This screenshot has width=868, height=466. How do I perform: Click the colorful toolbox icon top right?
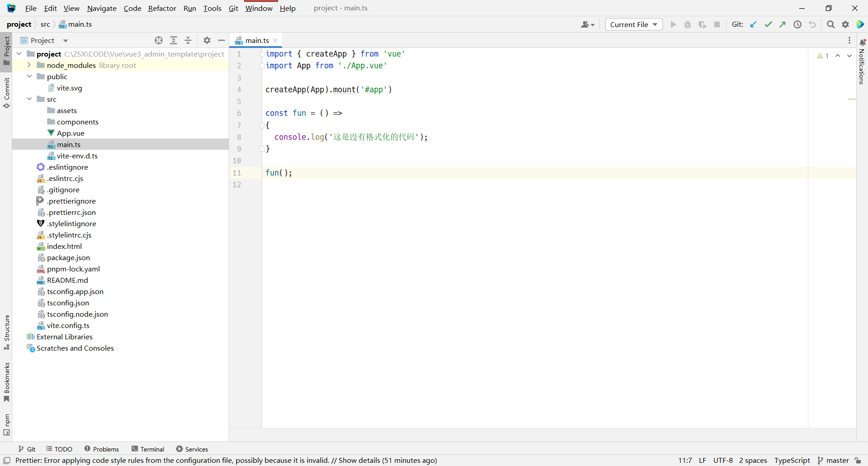pyautogui.click(x=860, y=24)
